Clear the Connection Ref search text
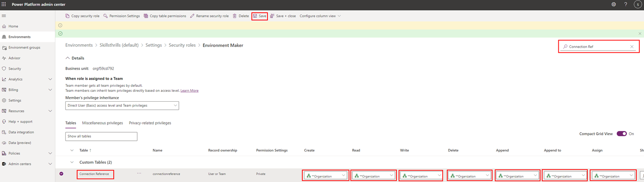 (x=632, y=47)
